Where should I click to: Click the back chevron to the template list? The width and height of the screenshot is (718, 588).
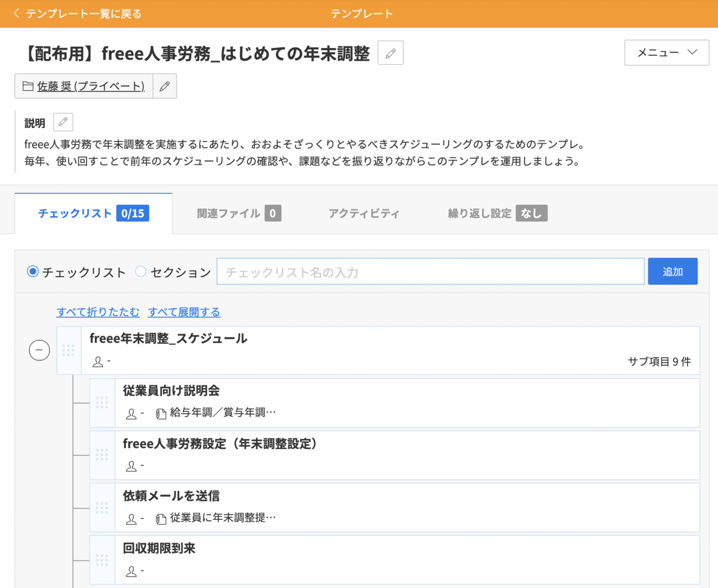pyautogui.click(x=16, y=14)
